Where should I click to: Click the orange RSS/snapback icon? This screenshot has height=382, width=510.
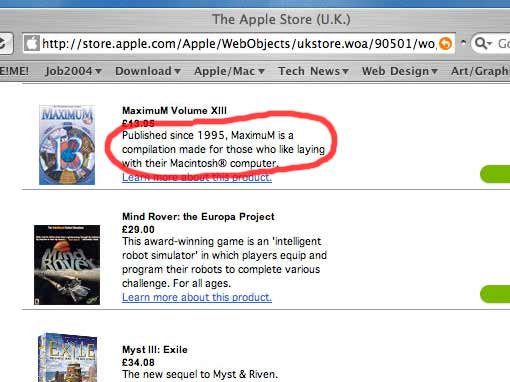(445, 44)
